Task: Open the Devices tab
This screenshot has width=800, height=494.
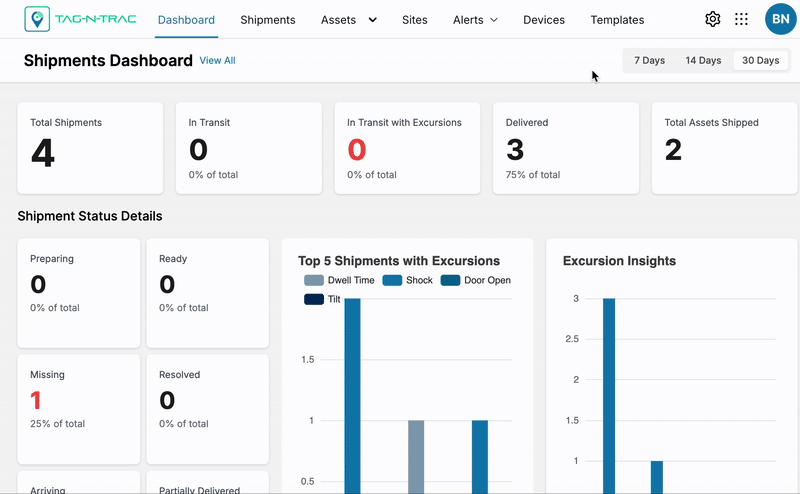Action: click(x=544, y=20)
